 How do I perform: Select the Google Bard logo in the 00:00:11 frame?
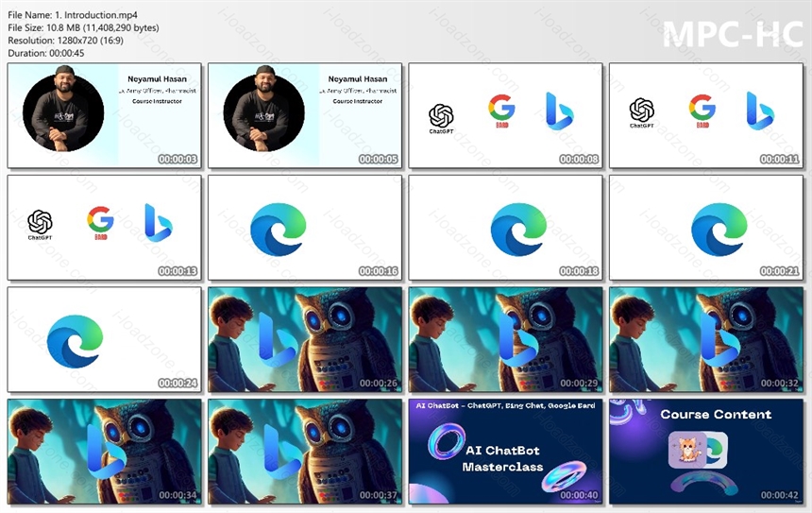coord(702,111)
